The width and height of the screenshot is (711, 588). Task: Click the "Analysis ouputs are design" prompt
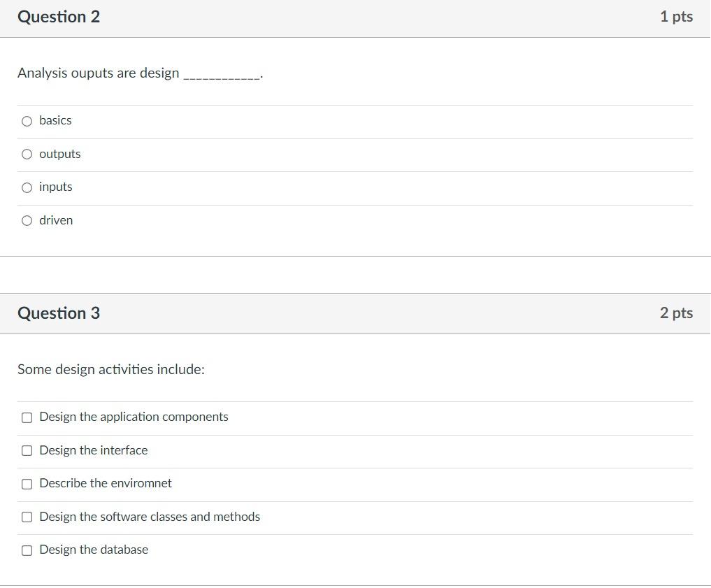[140, 73]
